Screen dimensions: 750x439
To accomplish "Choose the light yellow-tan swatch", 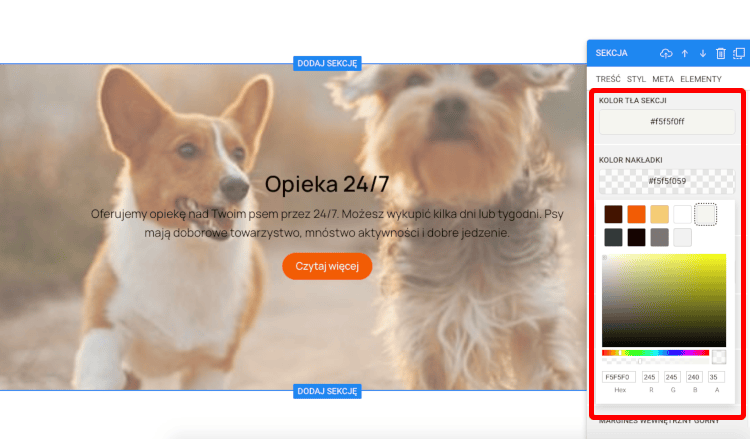I will tap(659, 214).
